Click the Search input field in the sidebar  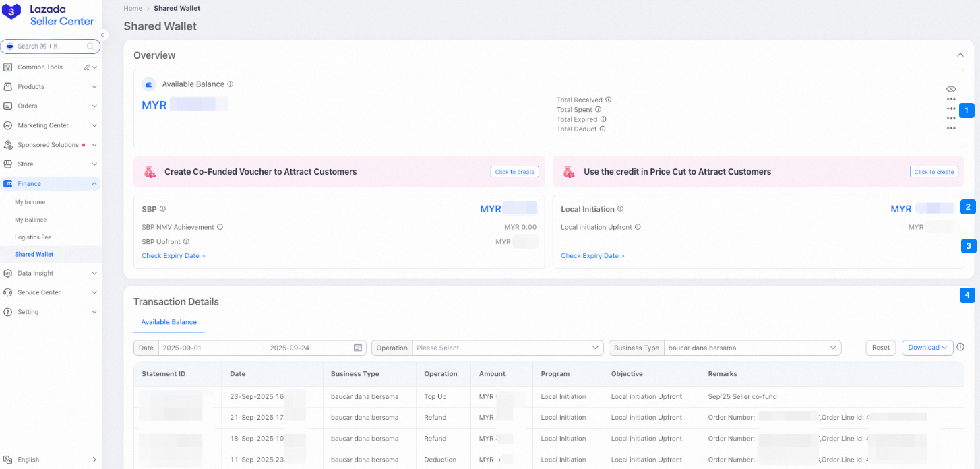point(51,46)
